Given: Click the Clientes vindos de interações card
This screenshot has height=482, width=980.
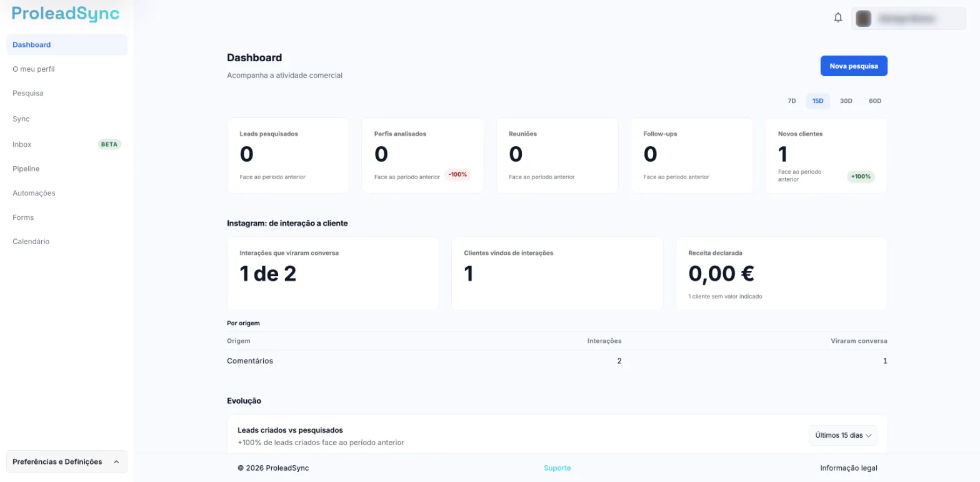Looking at the screenshot, I should (x=557, y=273).
